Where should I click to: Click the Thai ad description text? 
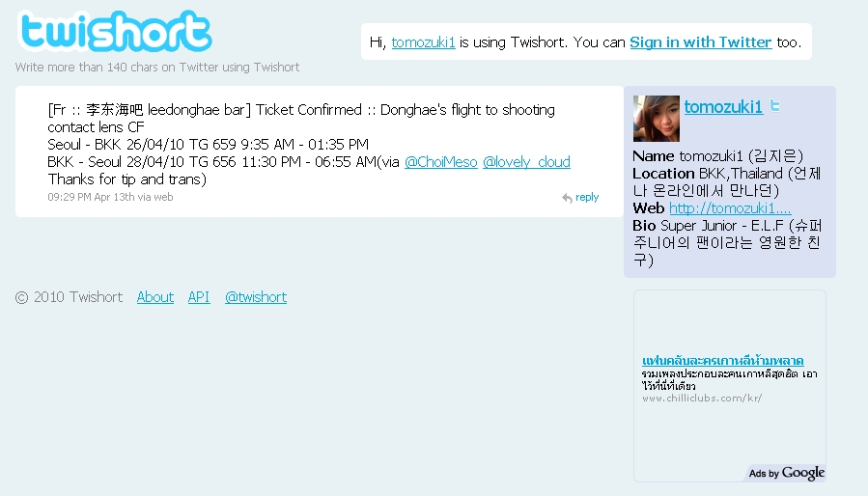tap(729, 380)
